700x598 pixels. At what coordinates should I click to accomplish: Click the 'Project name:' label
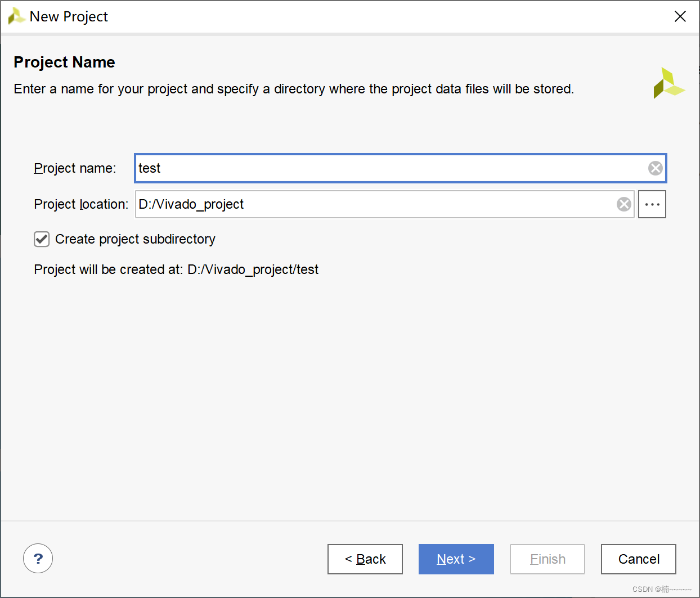click(x=75, y=168)
